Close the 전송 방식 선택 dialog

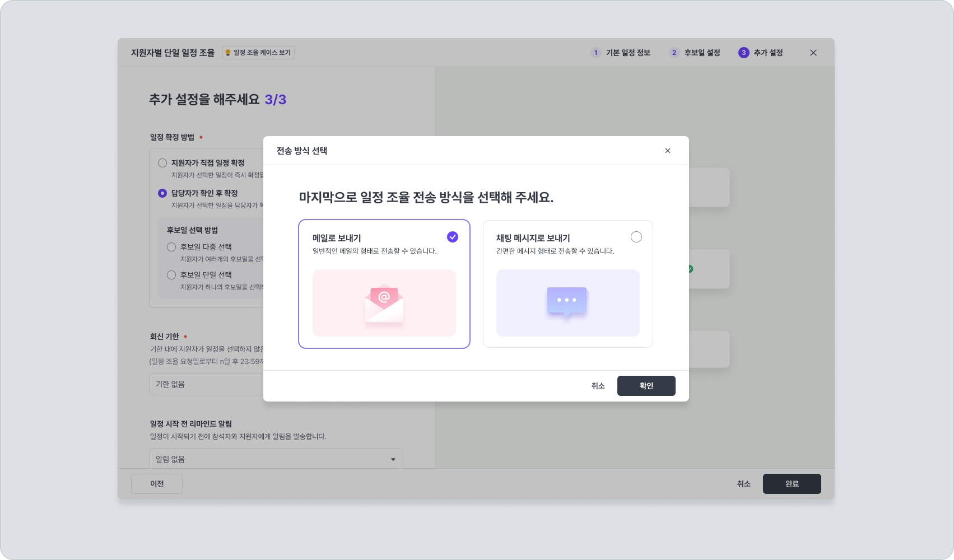[667, 151]
